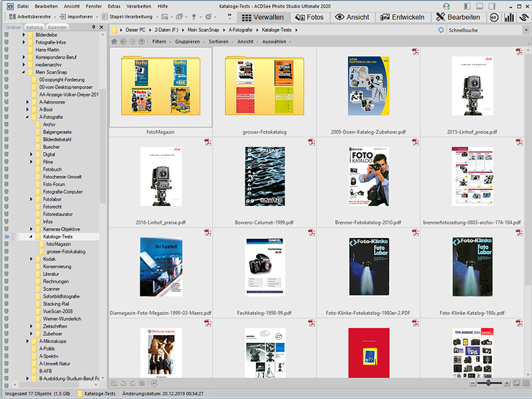
Task: Click the statistics dashboard chart icon
Action: click(510, 17)
